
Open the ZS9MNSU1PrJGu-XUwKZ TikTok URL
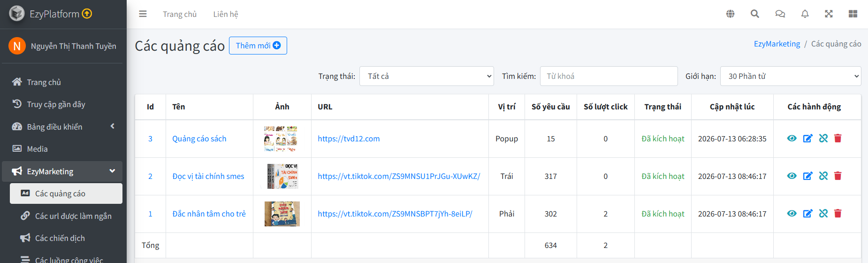(x=399, y=176)
